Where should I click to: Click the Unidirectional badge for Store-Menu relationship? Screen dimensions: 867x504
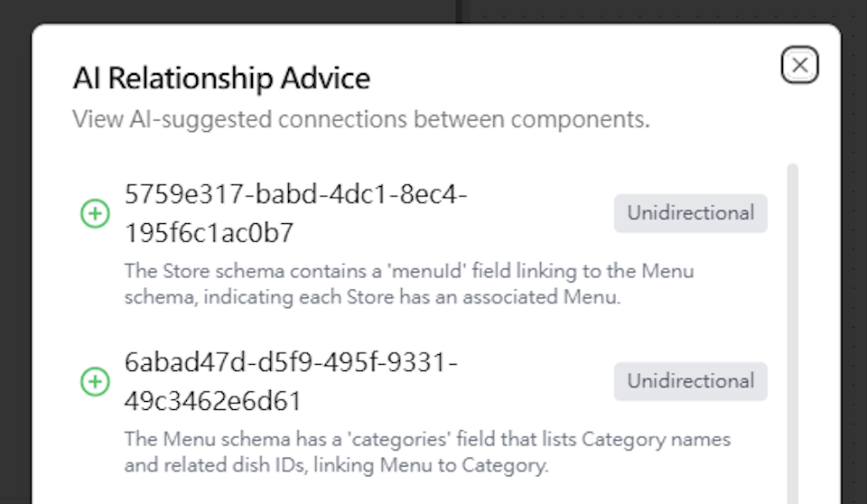click(690, 213)
